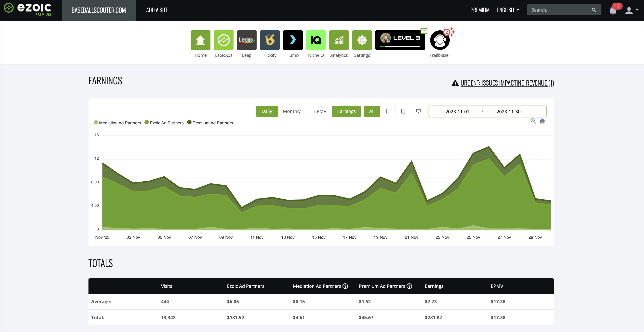This screenshot has width=644, height=332.
Task: Click the EPMV column header in table
Action: [497, 286]
